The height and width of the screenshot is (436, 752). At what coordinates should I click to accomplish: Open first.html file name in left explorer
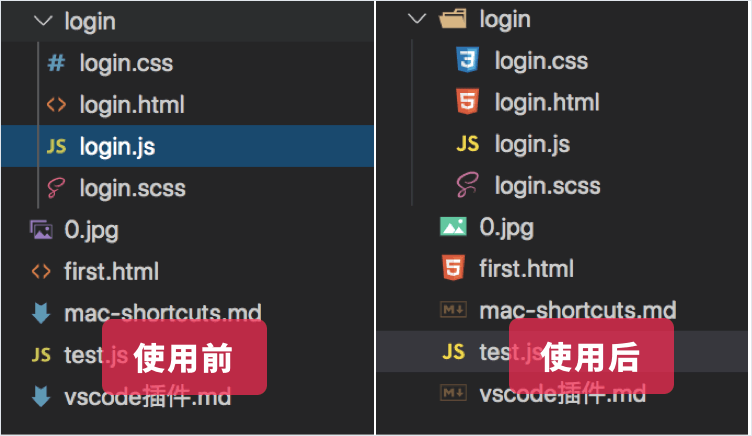pos(111,271)
